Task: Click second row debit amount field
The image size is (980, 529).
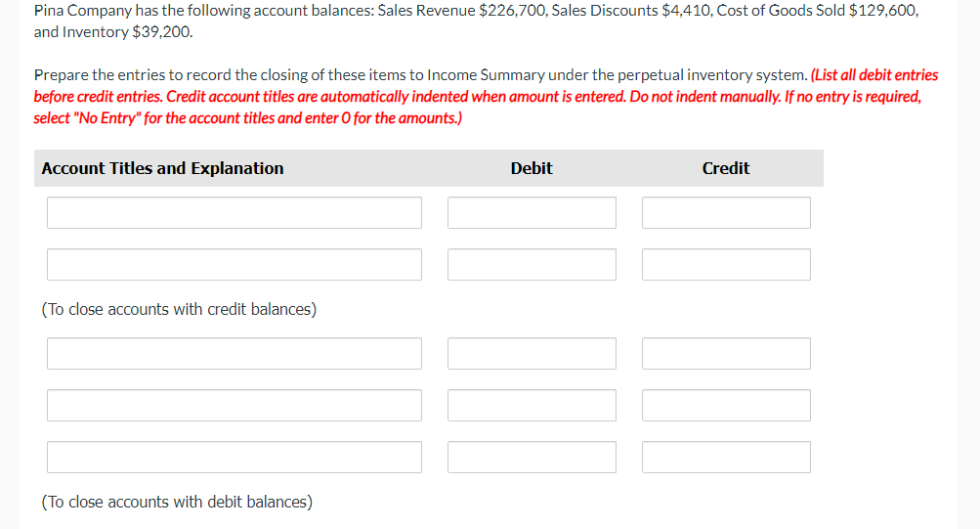Action: (532, 264)
